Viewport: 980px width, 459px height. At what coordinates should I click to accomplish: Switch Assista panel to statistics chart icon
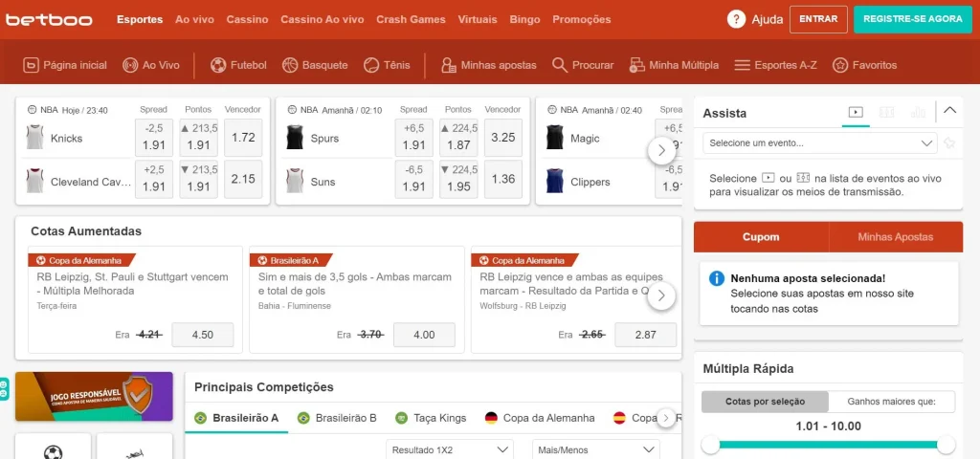(918, 113)
